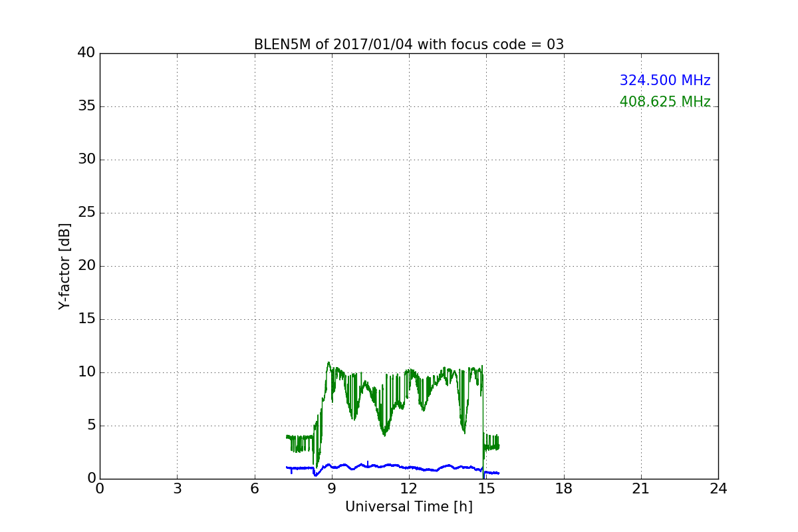Image resolution: width=798 pixels, height=532 pixels.
Task: Click x-axis tick label '9'
Action: pyautogui.click(x=332, y=489)
